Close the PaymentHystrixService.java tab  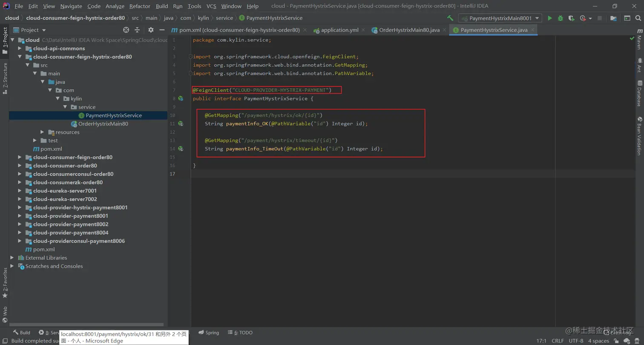click(x=533, y=30)
